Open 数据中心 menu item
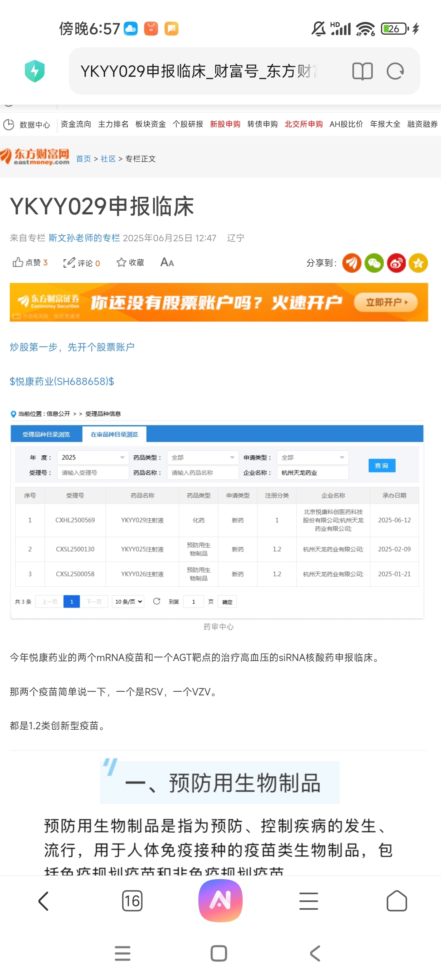The width and height of the screenshot is (441, 980). (x=35, y=125)
